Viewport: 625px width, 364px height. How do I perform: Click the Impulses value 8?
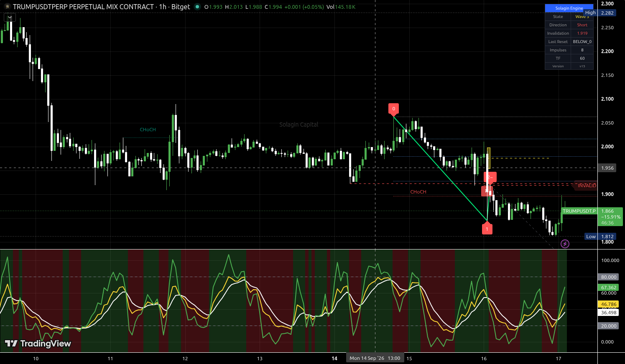click(582, 50)
